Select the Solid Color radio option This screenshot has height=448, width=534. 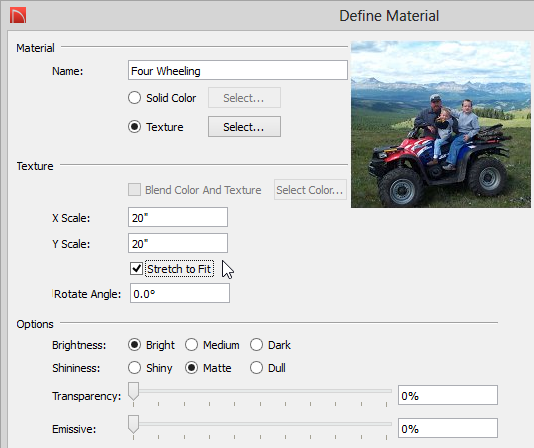coord(135,98)
